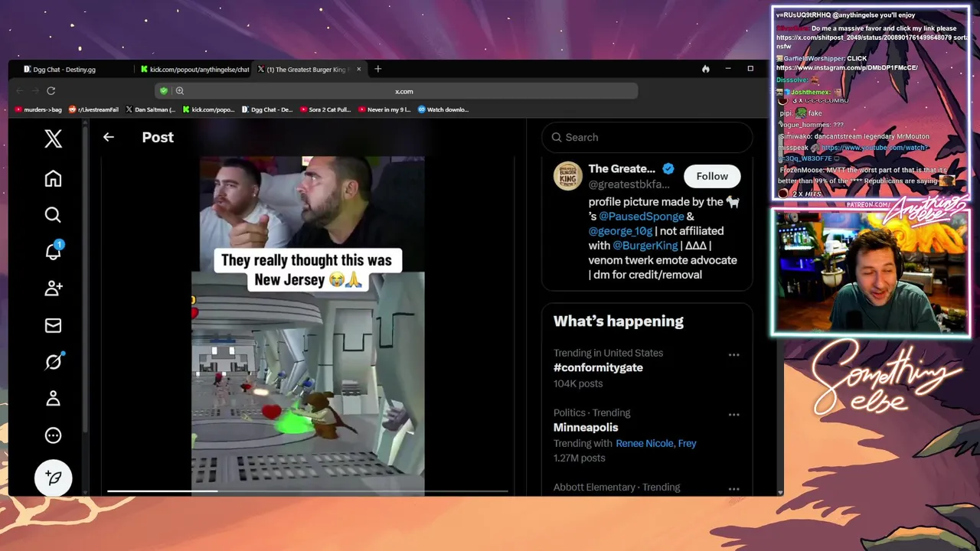This screenshot has height=551, width=980.
Task: Click the zoom magnifier icon in address bar
Action: click(179, 91)
